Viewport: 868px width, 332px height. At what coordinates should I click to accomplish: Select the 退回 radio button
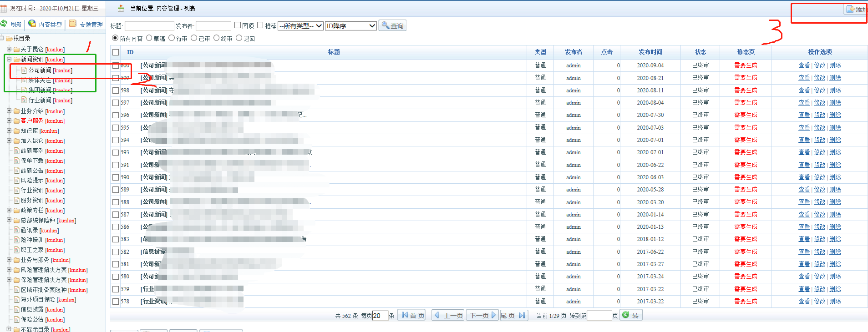[239, 38]
